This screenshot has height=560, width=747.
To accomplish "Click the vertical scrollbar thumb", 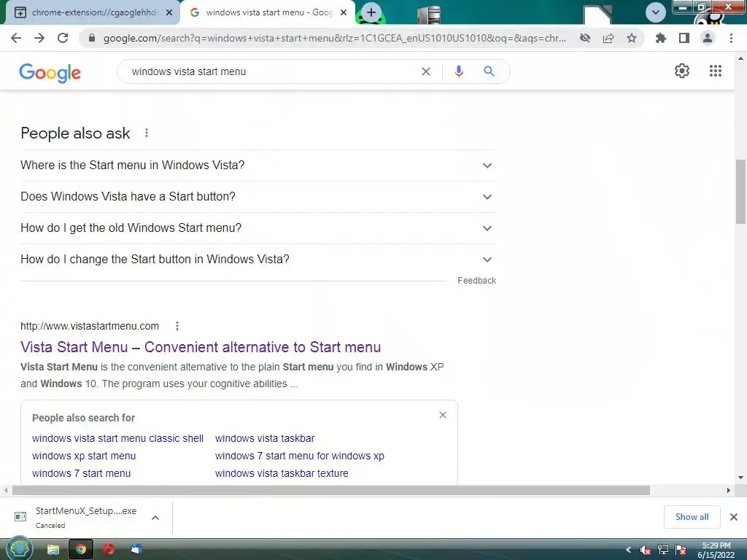I will (740, 192).
